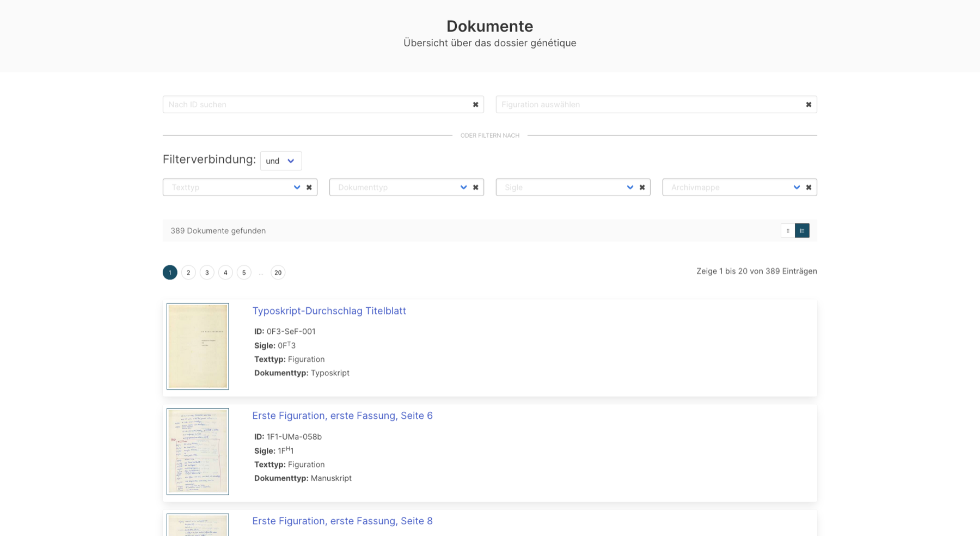Viewport: 980px width, 536px height.
Task: Clear the 'Figuration auswählen' field
Action: 808,105
